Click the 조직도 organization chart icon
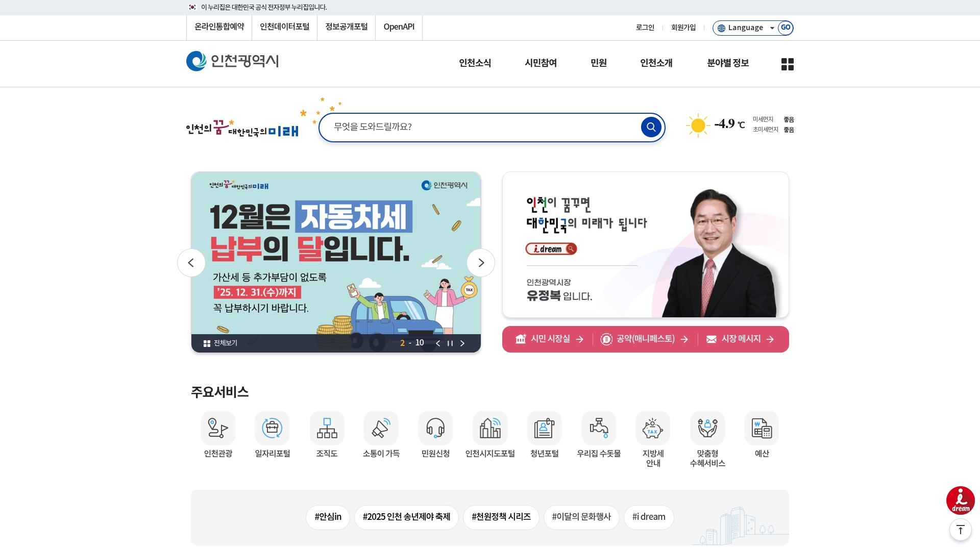980x551 pixels. pos(327,429)
